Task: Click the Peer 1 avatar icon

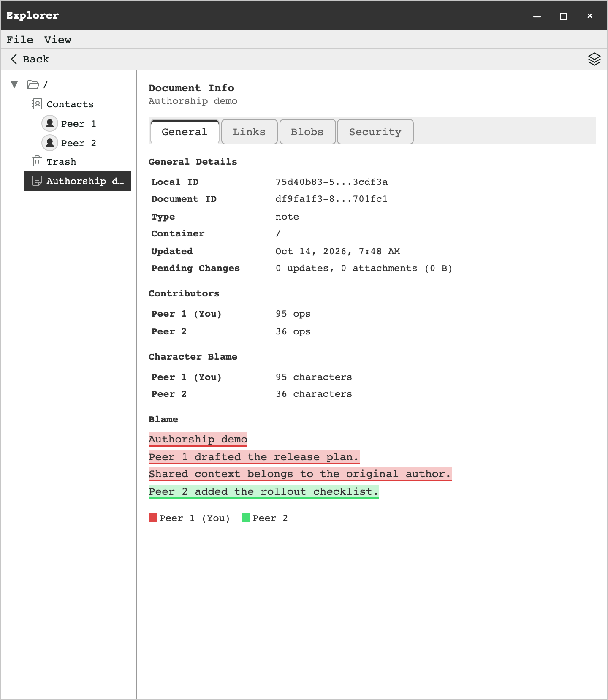Action: click(x=50, y=123)
